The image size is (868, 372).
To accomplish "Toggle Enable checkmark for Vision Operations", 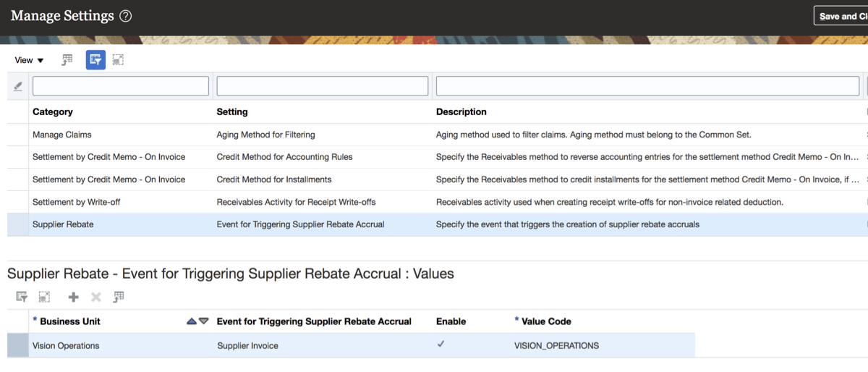I will click(441, 344).
